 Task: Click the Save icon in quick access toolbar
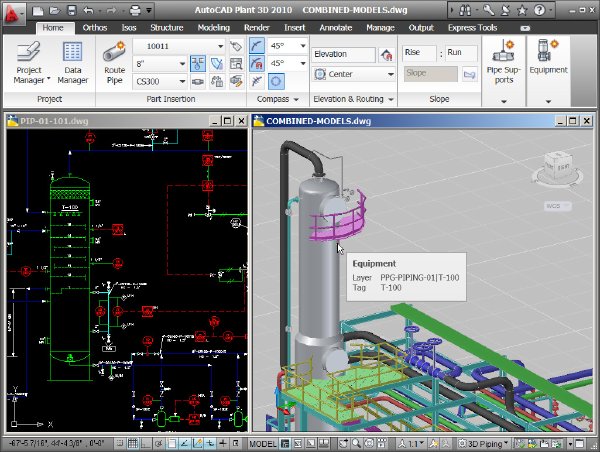(71, 11)
